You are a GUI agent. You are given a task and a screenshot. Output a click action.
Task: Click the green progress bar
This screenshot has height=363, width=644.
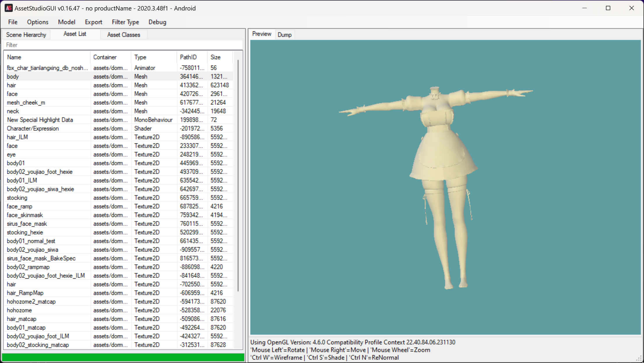[123, 357]
